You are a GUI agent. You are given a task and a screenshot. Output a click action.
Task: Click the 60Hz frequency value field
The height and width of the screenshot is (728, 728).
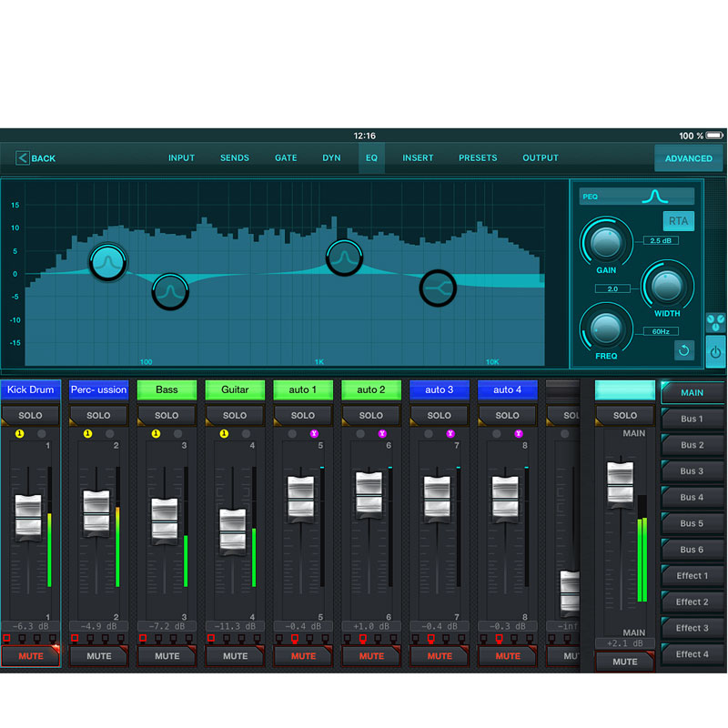tap(660, 332)
